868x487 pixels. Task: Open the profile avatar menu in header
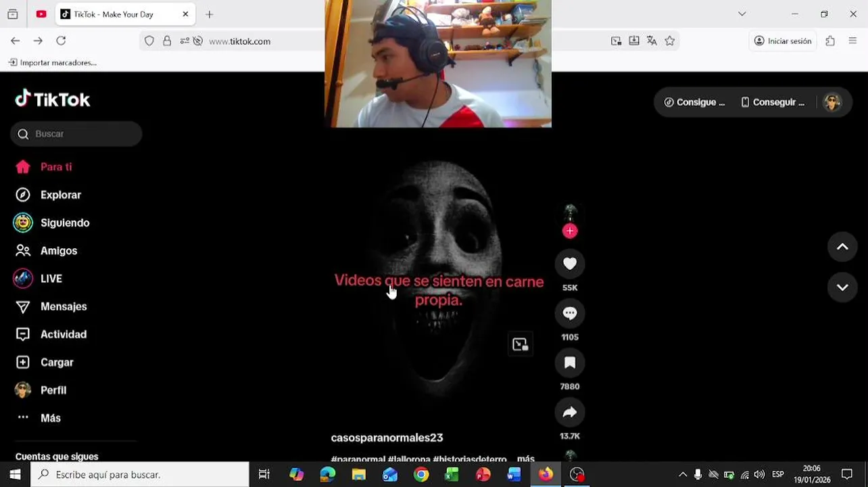(x=832, y=102)
